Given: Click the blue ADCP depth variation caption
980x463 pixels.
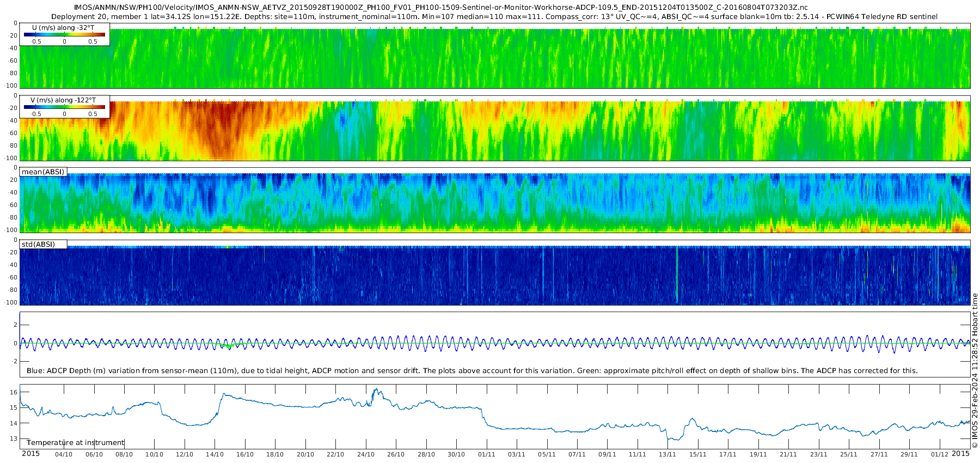Looking at the screenshot, I should coord(472,370).
